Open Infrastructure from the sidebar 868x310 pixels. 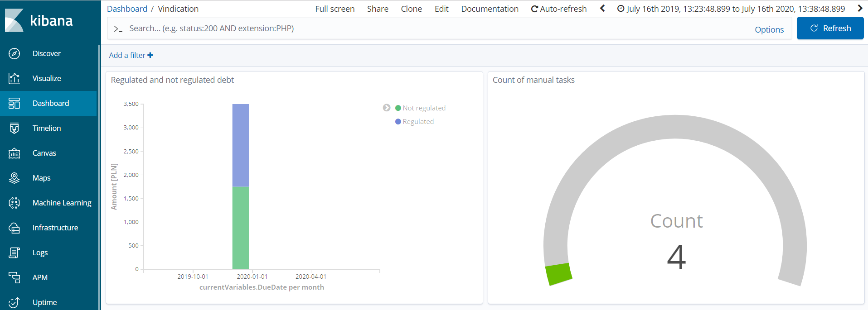tap(55, 228)
